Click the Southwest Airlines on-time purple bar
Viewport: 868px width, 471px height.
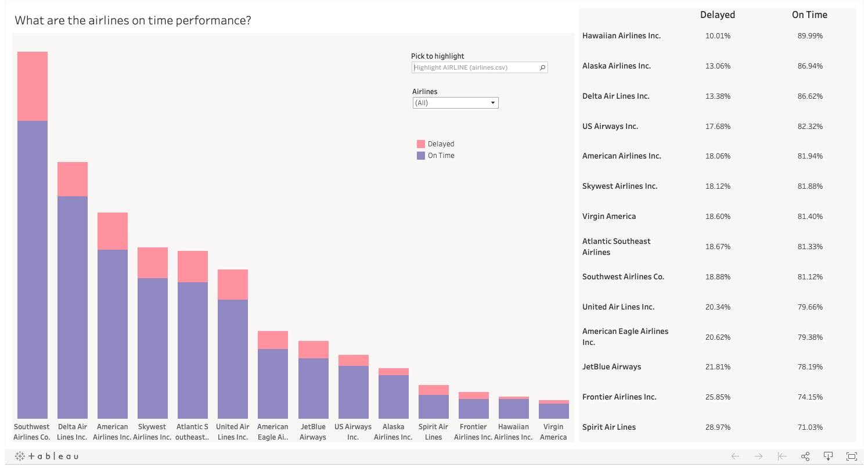tap(33, 269)
